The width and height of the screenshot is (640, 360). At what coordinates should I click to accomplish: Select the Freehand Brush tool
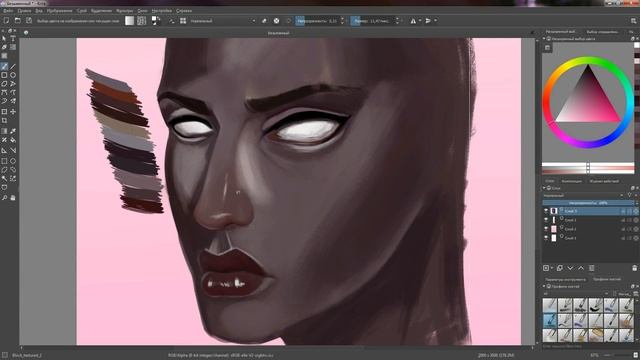pos(4,67)
